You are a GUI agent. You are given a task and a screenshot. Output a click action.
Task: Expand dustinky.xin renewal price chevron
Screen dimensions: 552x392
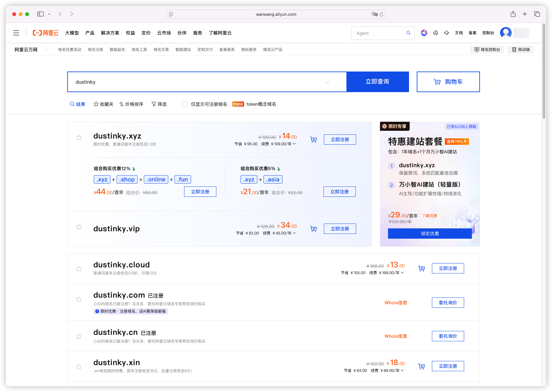[402, 371]
